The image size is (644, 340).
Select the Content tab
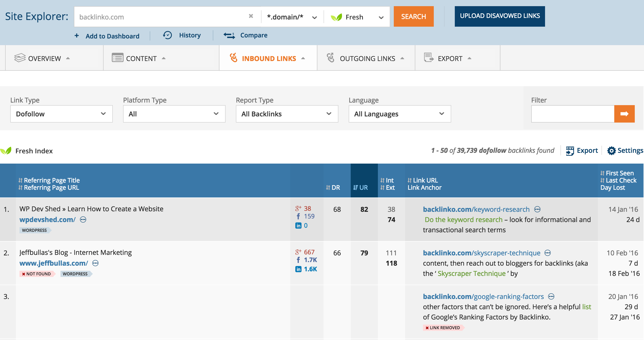tap(161, 58)
